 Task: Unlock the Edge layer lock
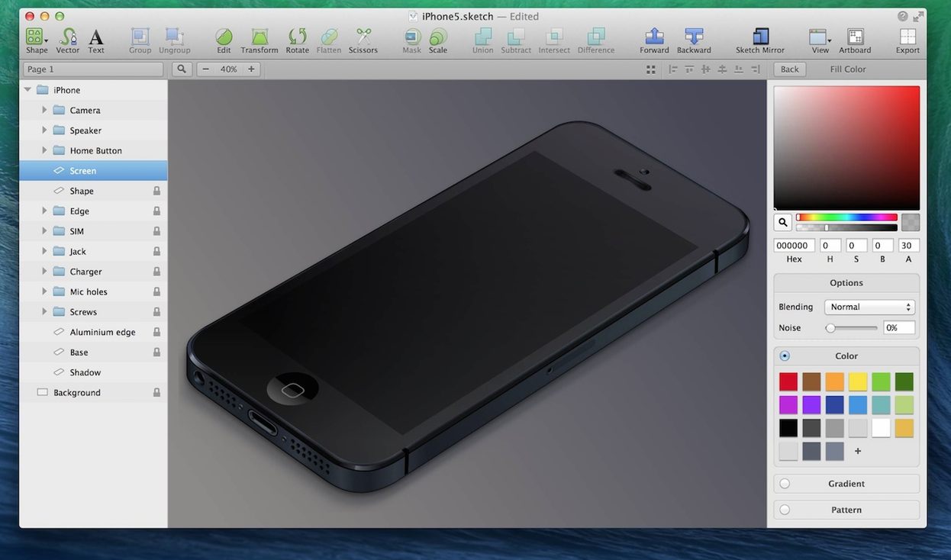tap(156, 211)
